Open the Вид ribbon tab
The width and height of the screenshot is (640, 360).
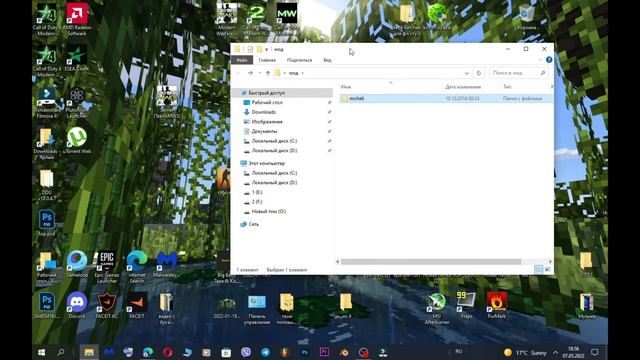(x=327, y=60)
